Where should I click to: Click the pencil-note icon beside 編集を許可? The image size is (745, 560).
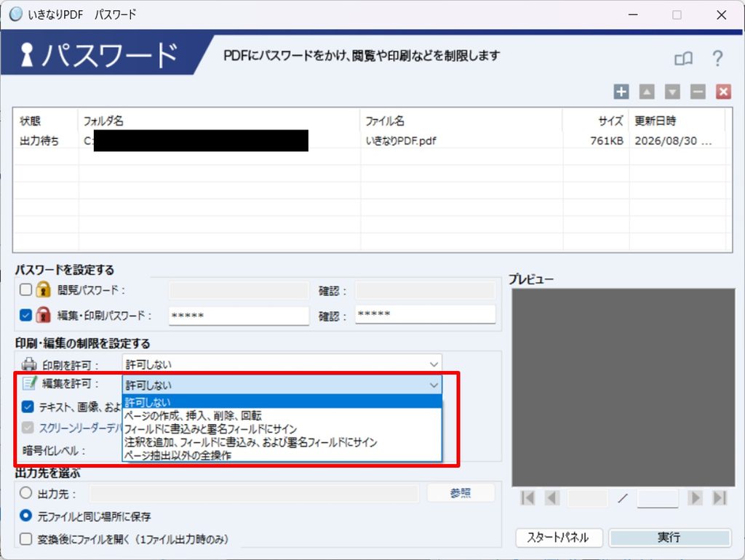pos(29,383)
